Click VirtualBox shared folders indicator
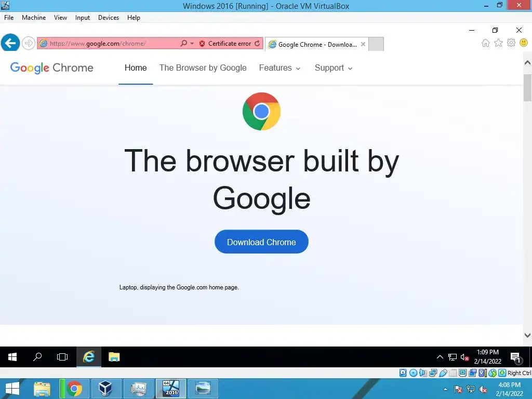The image size is (532, 399). tap(453, 373)
